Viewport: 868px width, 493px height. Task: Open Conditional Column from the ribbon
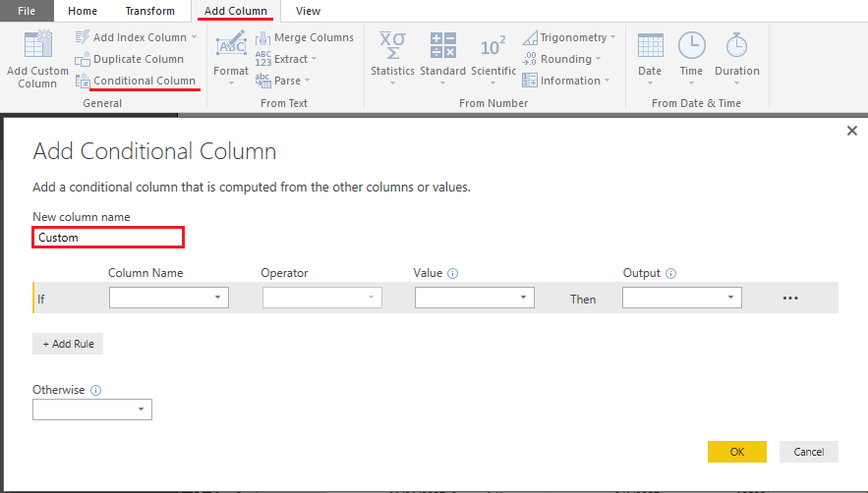coord(136,81)
